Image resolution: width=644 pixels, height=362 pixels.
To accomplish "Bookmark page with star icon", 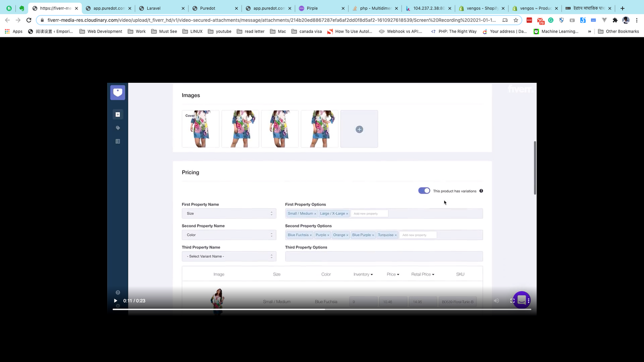I will (516, 20).
